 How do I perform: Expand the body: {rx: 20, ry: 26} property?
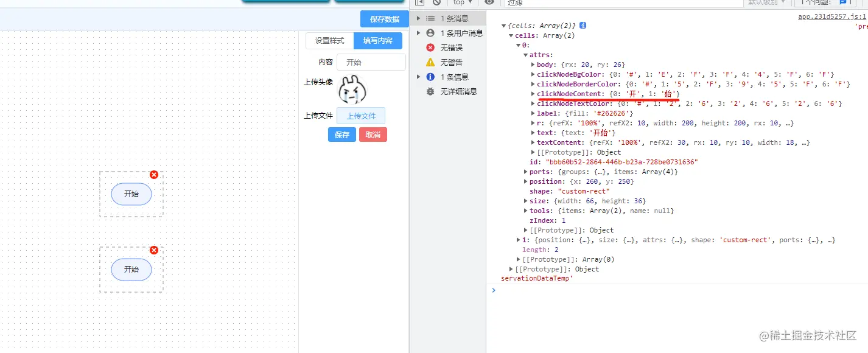[533, 65]
